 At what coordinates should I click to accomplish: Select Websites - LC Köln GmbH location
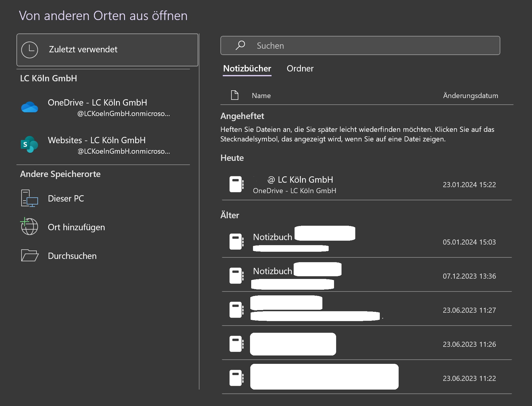97,141
